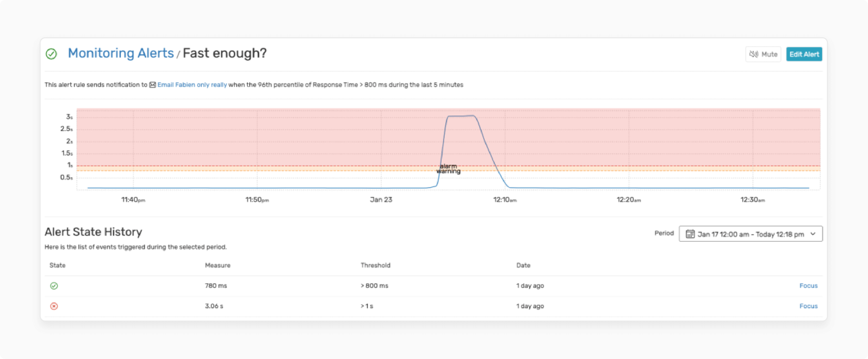The height and width of the screenshot is (359, 868).
Task: Click the envelope icon before Email Fabien
Action: [153, 85]
